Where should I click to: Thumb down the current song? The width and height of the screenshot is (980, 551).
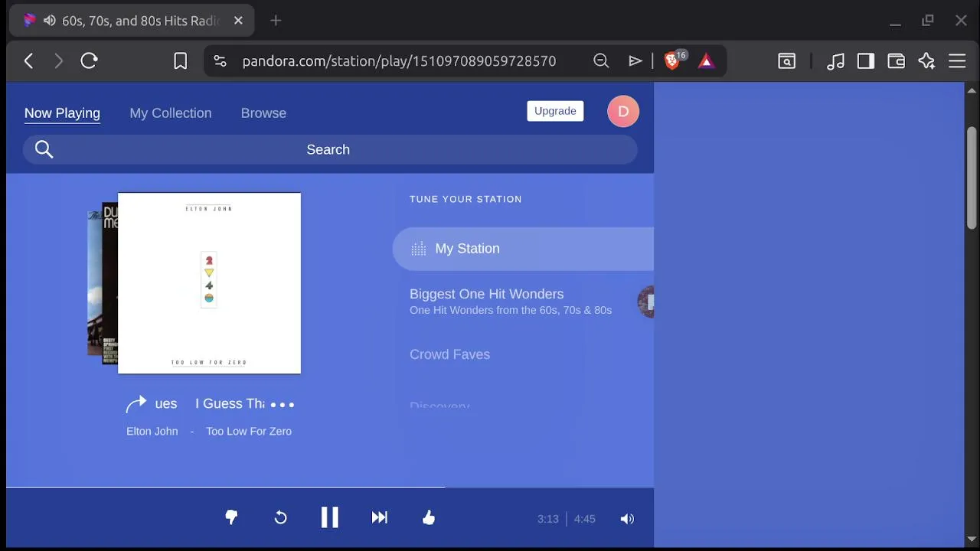click(231, 518)
